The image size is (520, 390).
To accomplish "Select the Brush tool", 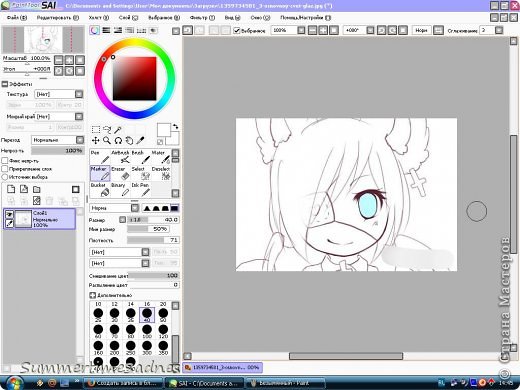I will [140, 157].
